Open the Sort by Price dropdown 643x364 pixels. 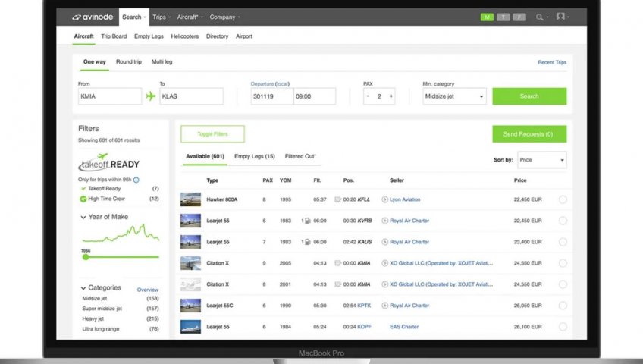pos(541,160)
